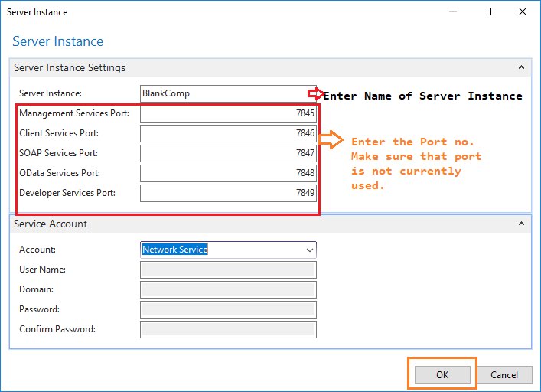Click the OData Services Port field
541x392 pixels.
[228, 173]
